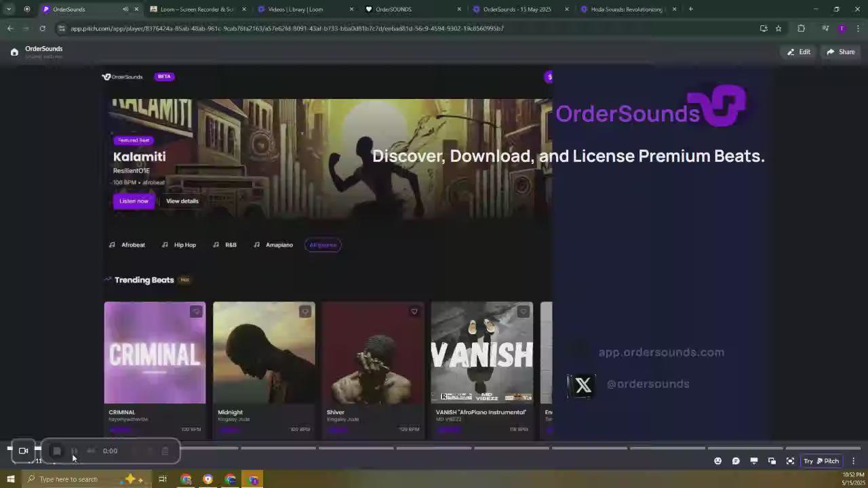The height and width of the screenshot is (488, 868).
Task: Stop the Loom recording
Action: click(57, 451)
